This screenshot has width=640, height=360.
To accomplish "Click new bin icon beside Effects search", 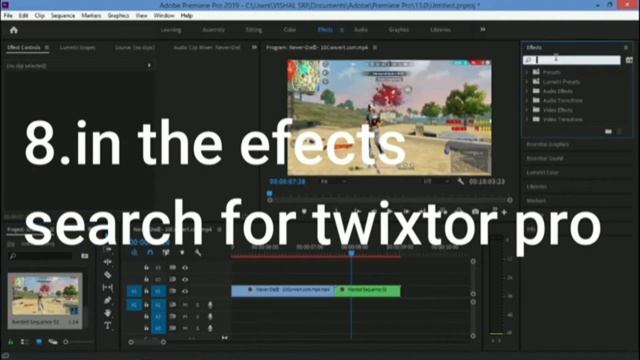I will (629, 60).
